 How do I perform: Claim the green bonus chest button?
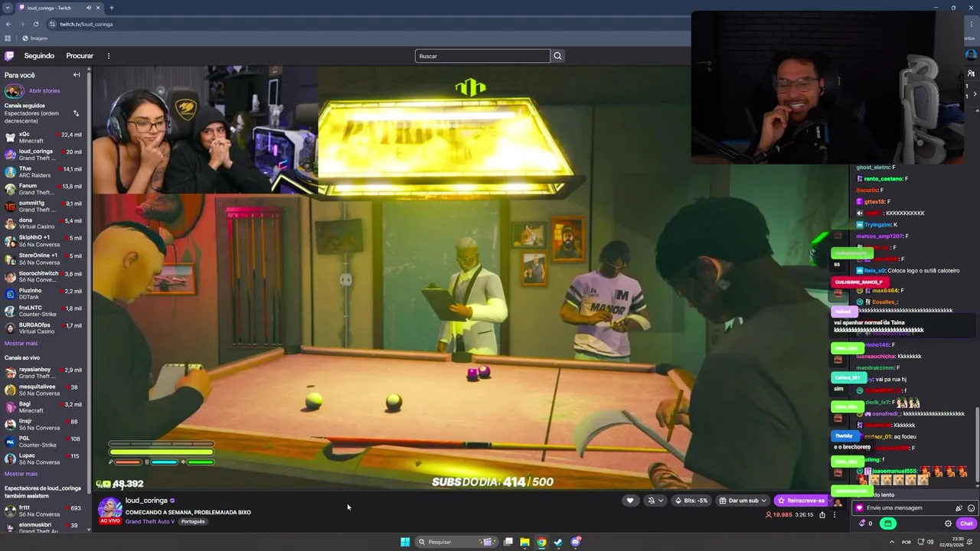888,523
